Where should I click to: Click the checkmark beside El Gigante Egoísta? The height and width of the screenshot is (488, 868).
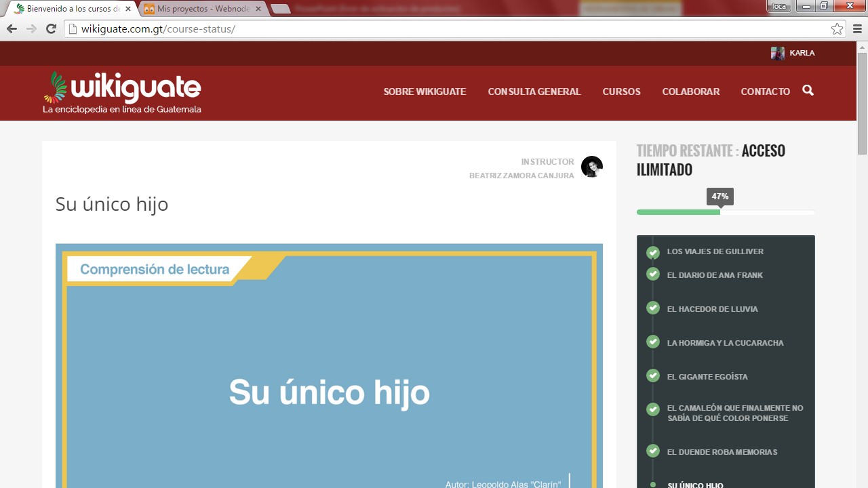pyautogui.click(x=653, y=375)
